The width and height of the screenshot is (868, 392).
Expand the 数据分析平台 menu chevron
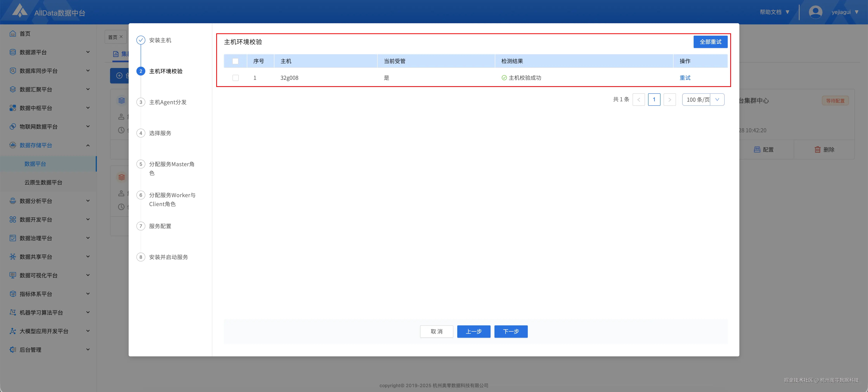[88, 201]
